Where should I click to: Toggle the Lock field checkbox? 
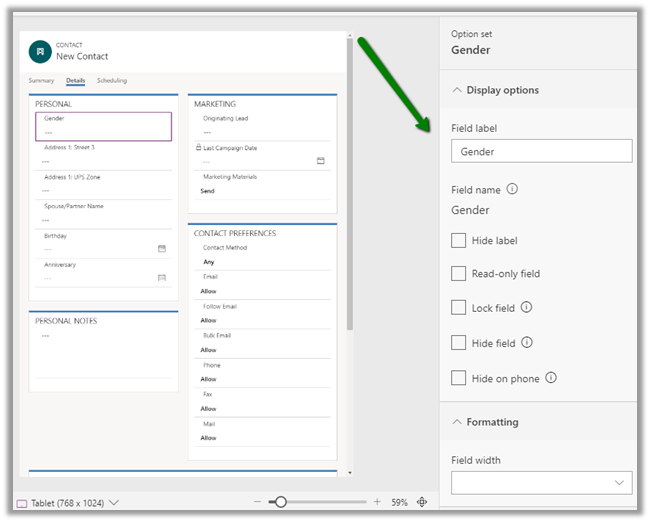[x=459, y=308]
